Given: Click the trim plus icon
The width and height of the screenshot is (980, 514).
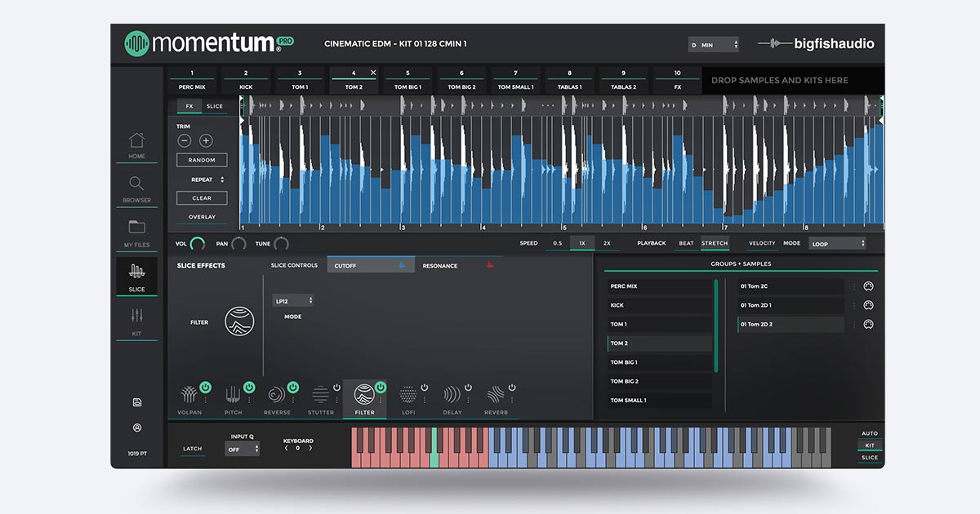Looking at the screenshot, I should [206, 140].
